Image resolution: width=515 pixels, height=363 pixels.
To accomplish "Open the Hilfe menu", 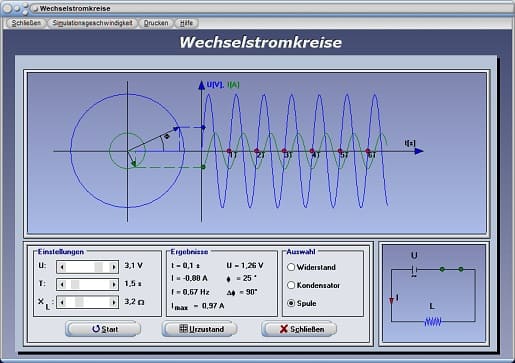I will (x=186, y=23).
